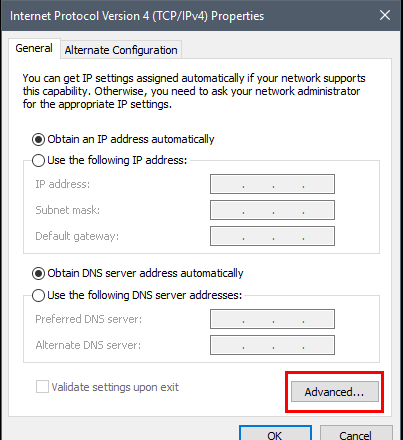Click the Cancel button
Viewport: 403px width, 440px height.
coord(356,433)
